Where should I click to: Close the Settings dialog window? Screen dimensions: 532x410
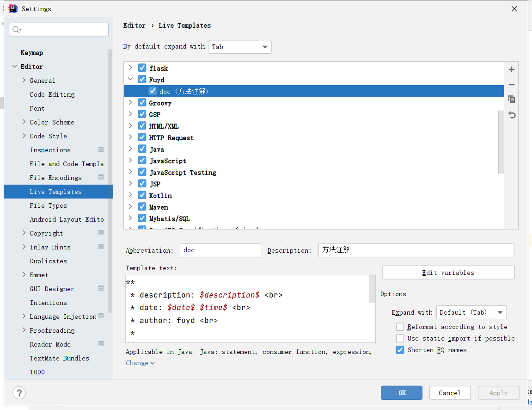point(514,9)
